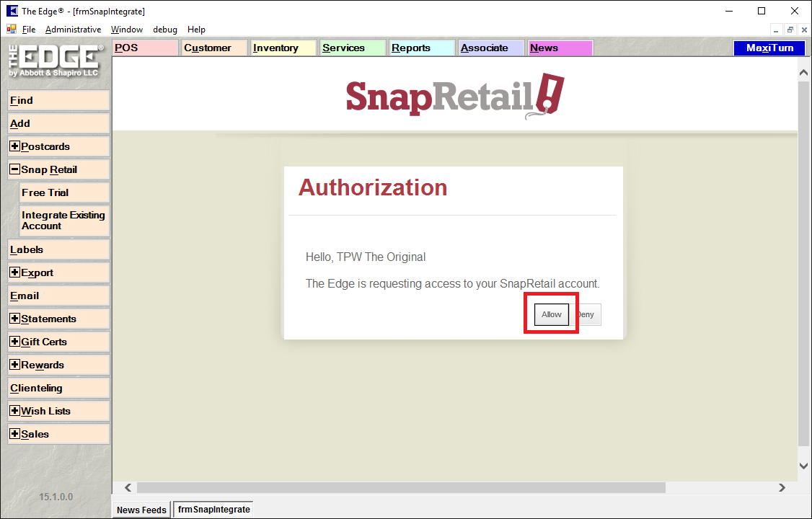Viewport: 812px width, 519px height.
Task: Expand the Rewards group
Action: click(x=15, y=365)
